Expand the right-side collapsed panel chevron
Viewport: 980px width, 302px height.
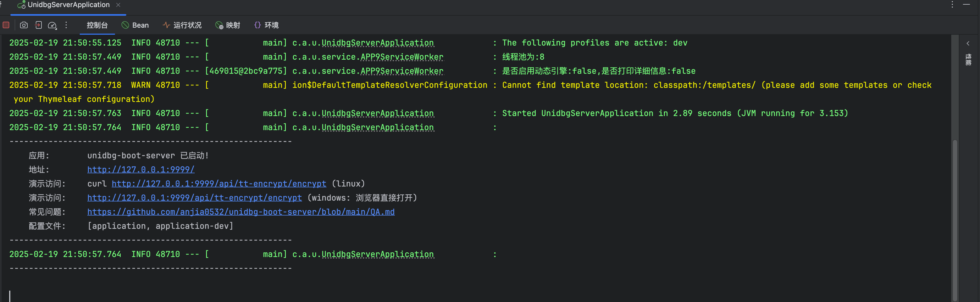[x=968, y=43]
